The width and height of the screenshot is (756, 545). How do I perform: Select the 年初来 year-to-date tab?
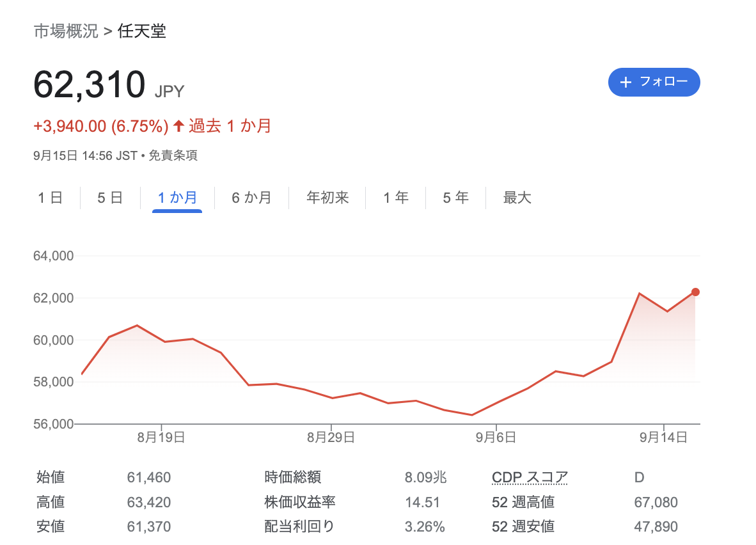coord(327,198)
